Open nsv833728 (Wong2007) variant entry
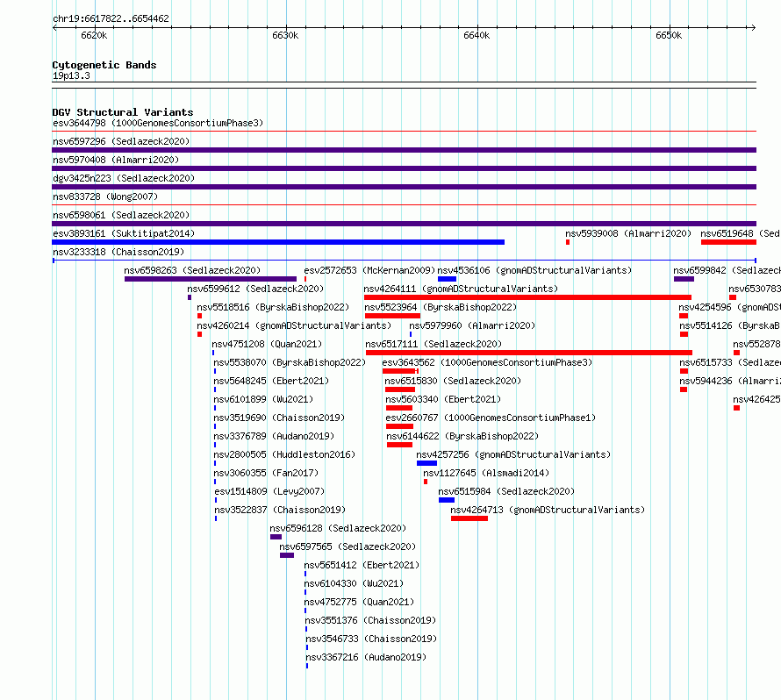Viewport: 781px width, 700px height. pos(105,196)
